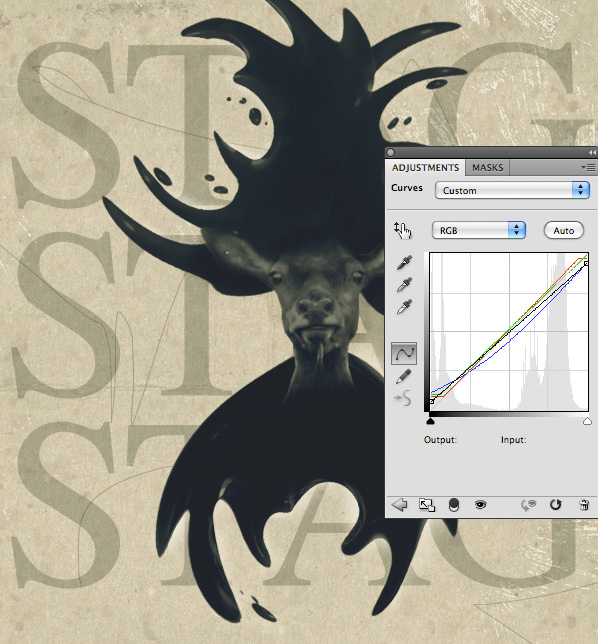Toggle curves layer visibility eye icon
Image resolution: width=598 pixels, height=644 pixels.
pos(480,504)
